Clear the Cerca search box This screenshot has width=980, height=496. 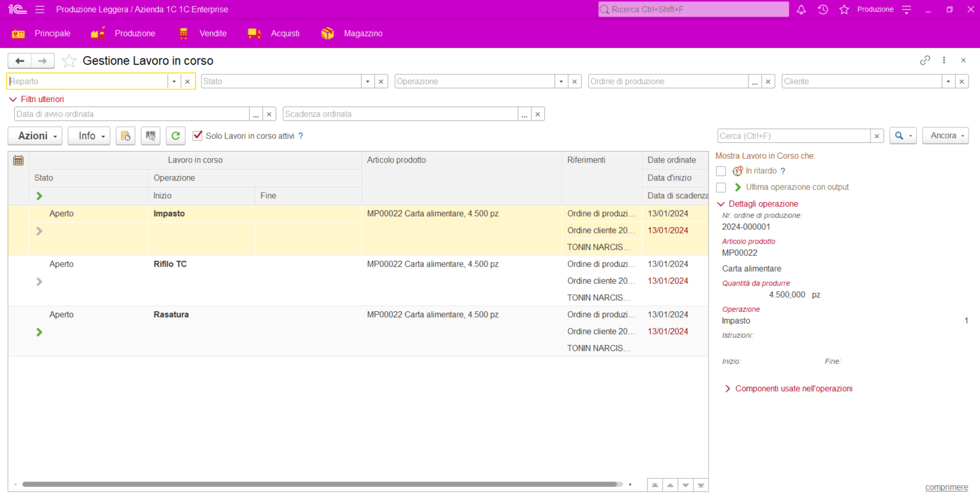point(878,136)
